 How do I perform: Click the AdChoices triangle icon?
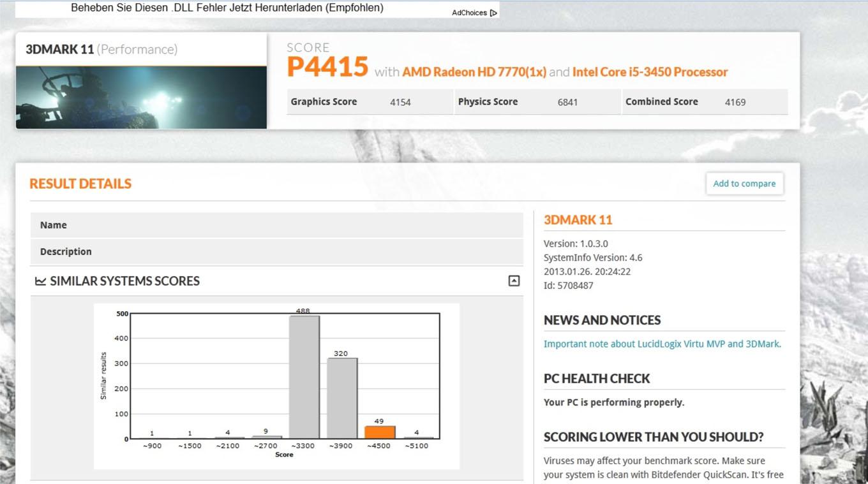[x=493, y=13]
